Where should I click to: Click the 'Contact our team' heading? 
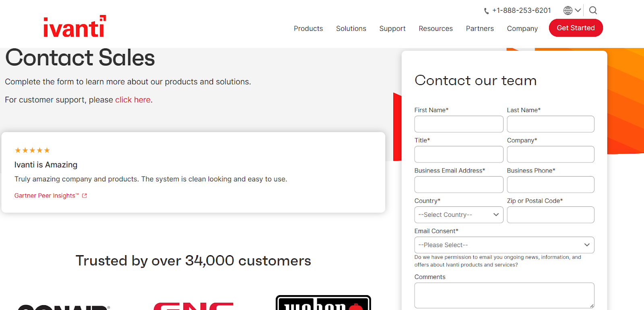click(476, 80)
